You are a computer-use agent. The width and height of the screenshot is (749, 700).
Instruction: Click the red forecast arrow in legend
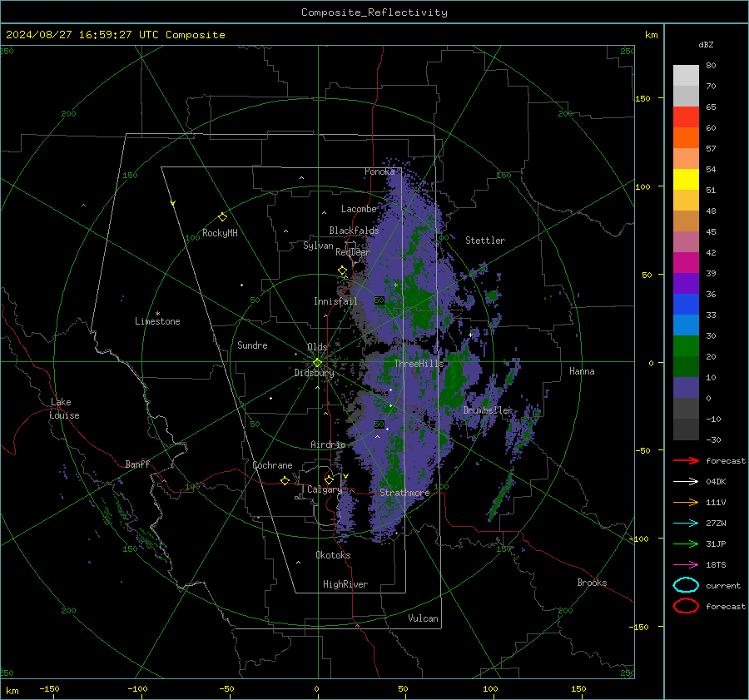click(686, 460)
